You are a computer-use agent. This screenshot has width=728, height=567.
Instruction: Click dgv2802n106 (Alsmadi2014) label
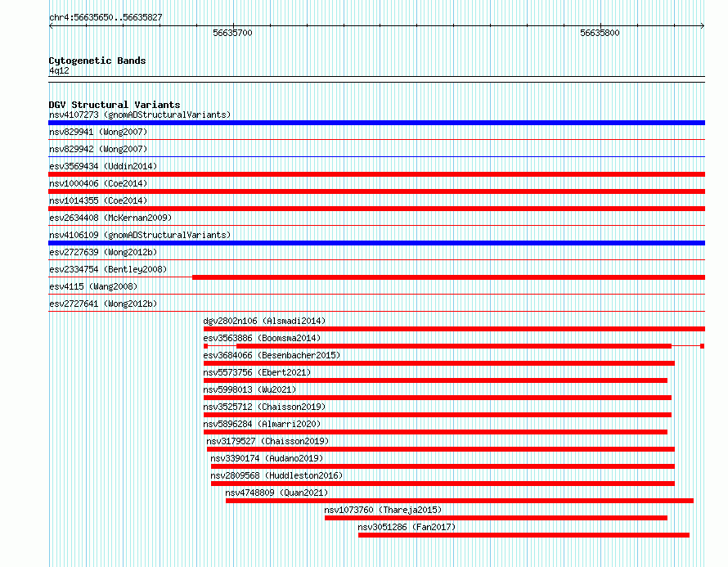click(x=265, y=321)
